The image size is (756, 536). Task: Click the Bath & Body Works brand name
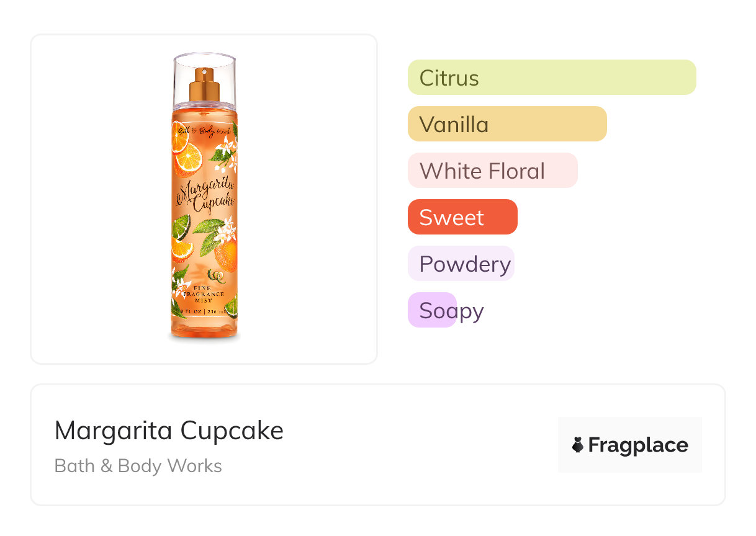pos(138,466)
